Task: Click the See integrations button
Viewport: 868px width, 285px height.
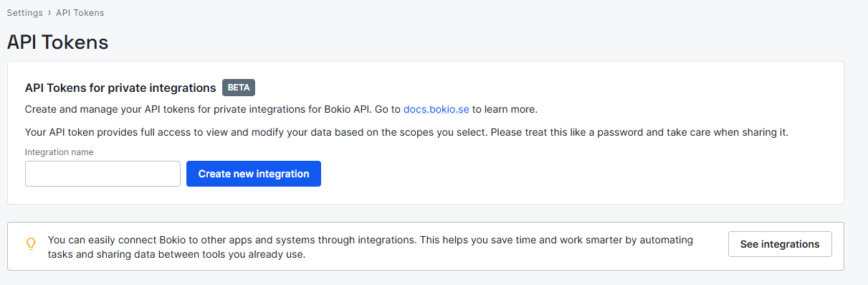Action: click(780, 244)
